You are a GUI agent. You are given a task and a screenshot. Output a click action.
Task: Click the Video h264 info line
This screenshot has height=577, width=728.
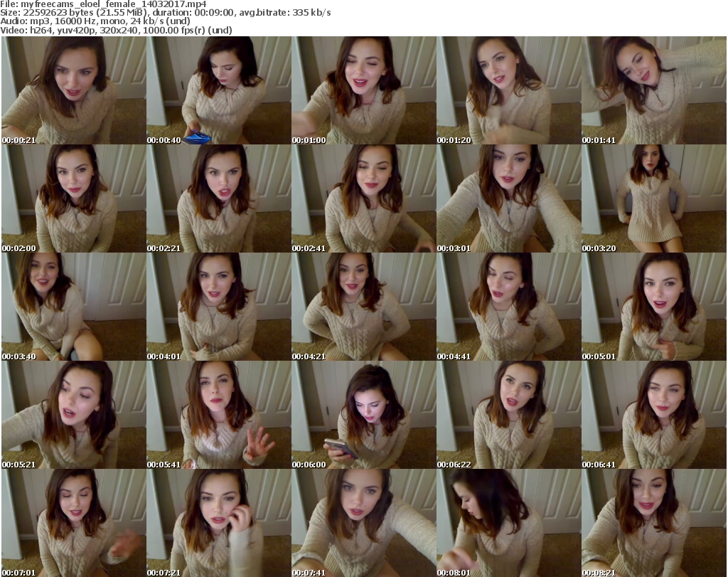point(116,30)
